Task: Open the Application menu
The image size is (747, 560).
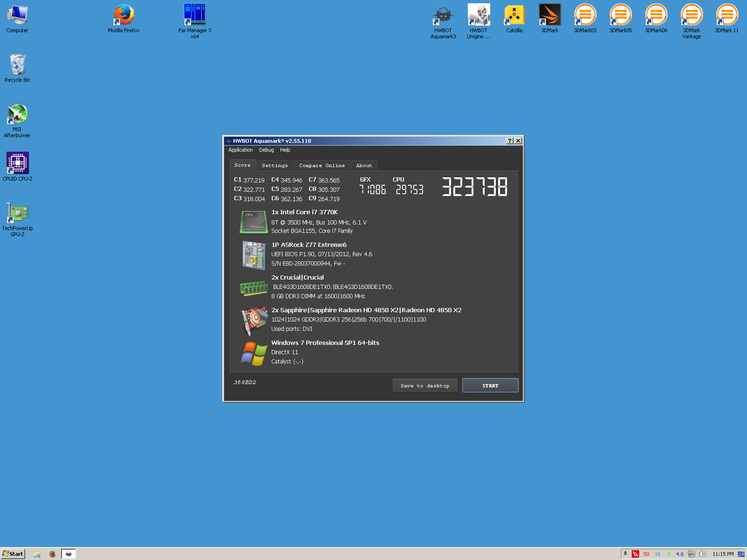Action: (240, 150)
